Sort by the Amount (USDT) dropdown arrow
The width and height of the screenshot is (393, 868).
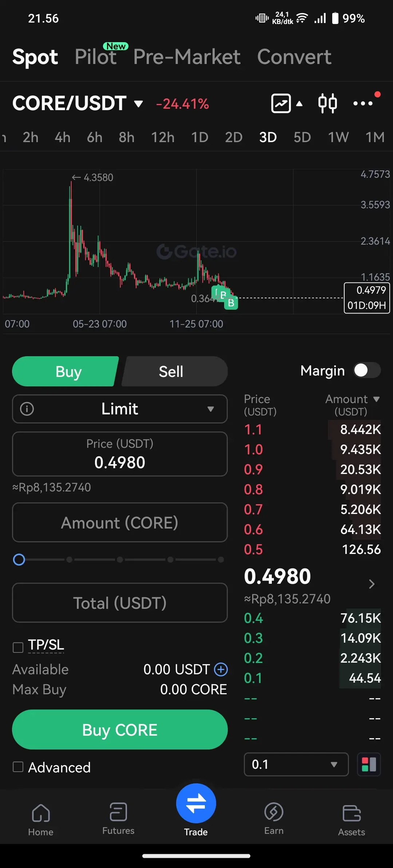[x=376, y=399]
